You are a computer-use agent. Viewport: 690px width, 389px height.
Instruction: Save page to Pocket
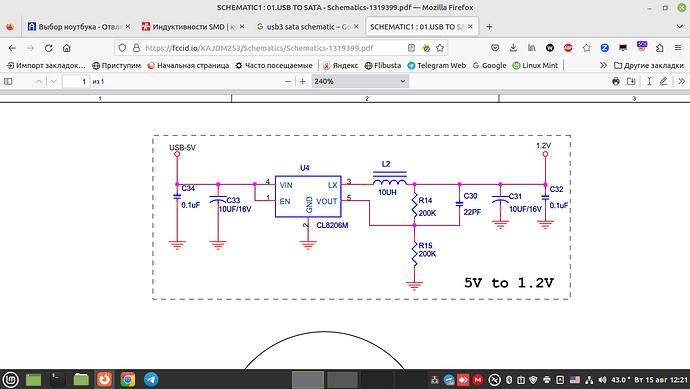(x=495, y=48)
